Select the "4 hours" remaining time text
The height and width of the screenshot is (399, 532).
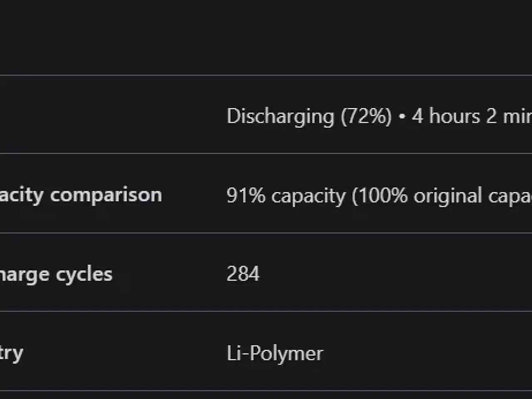click(446, 116)
